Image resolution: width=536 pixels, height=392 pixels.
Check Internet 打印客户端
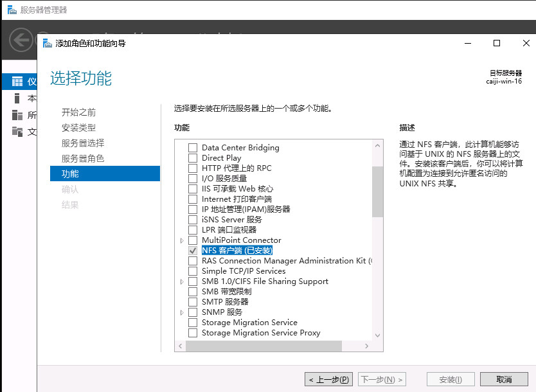tap(192, 199)
